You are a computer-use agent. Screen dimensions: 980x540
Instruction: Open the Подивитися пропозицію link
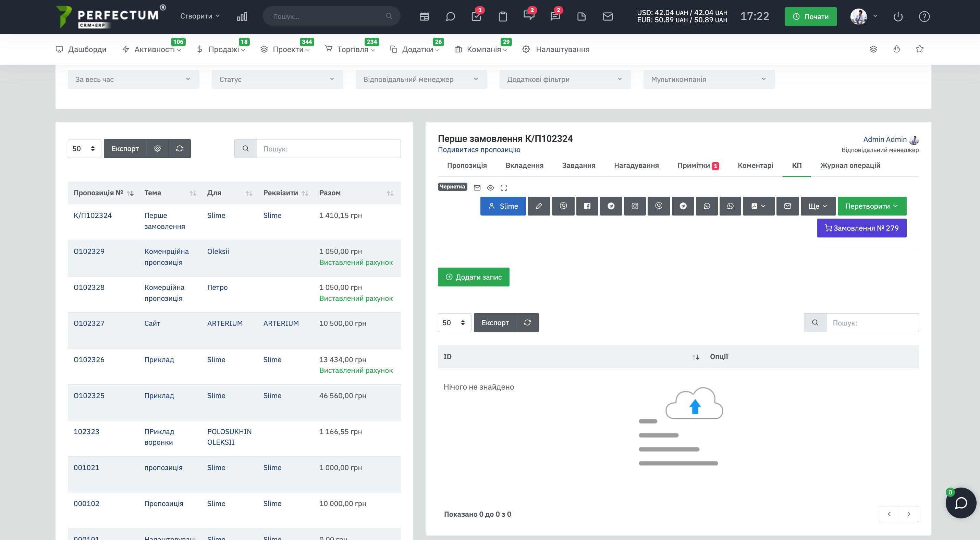479,150
